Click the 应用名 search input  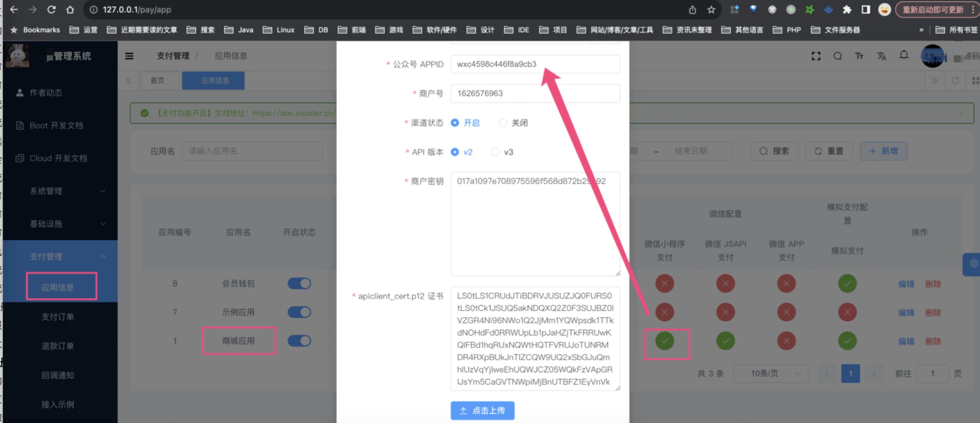(252, 151)
